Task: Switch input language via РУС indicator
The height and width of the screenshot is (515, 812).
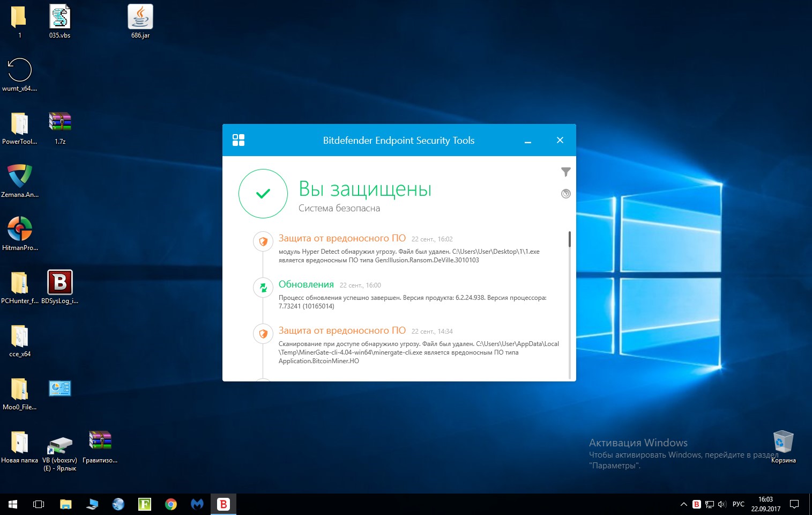Action: tap(738, 504)
